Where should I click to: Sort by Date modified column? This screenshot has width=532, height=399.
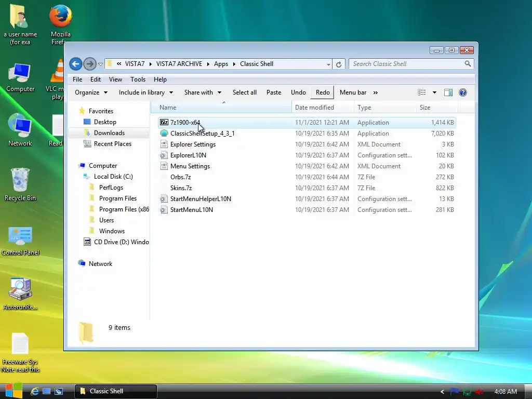322,107
